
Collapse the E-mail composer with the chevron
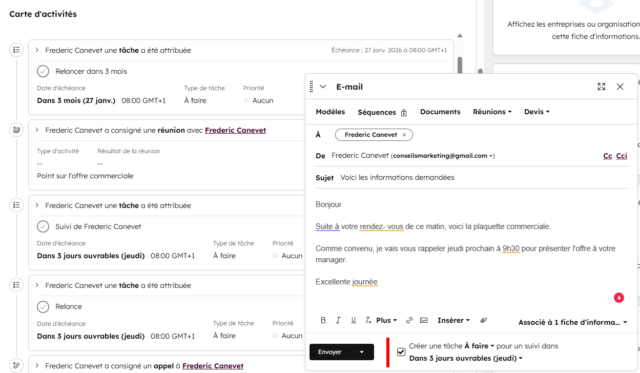323,87
